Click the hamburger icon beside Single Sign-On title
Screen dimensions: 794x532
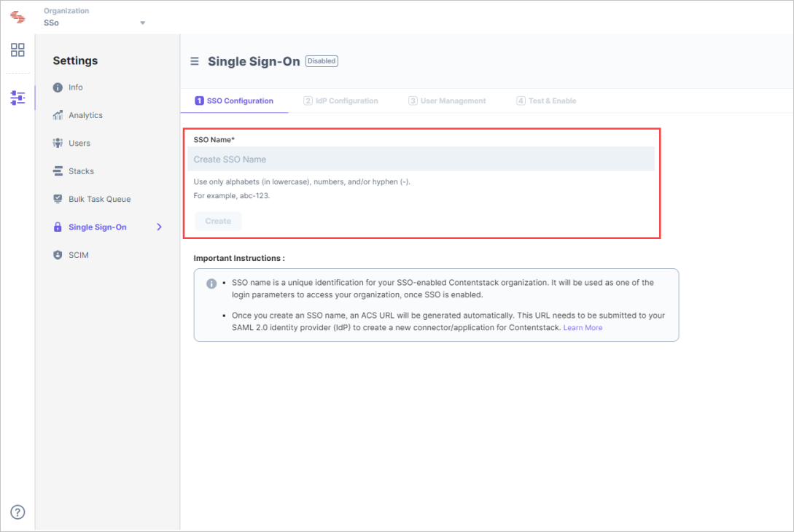tap(195, 61)
